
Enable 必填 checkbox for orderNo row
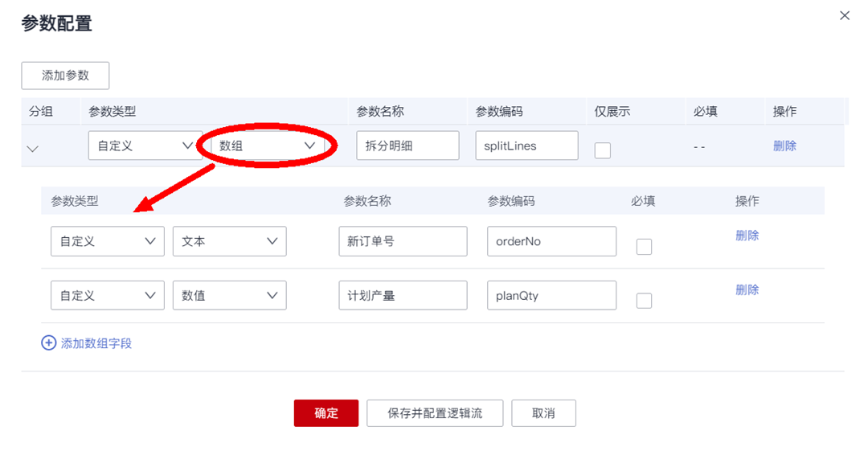coord(644,247)
